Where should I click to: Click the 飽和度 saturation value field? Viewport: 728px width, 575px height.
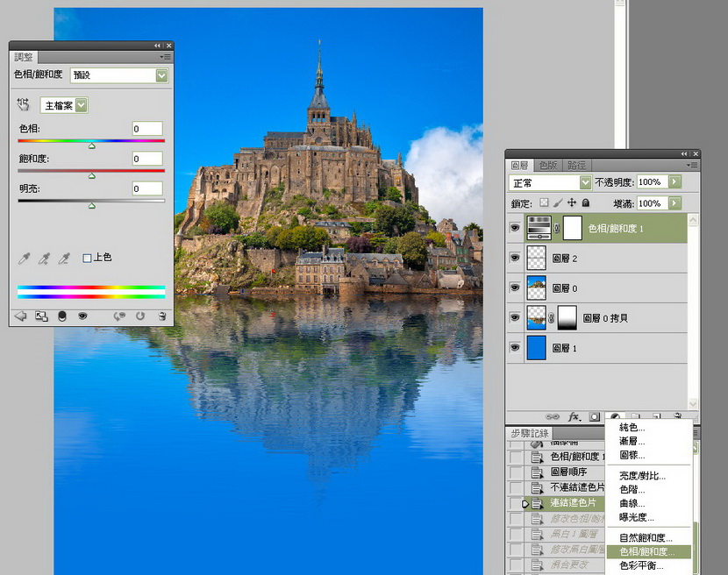point(147,159)
